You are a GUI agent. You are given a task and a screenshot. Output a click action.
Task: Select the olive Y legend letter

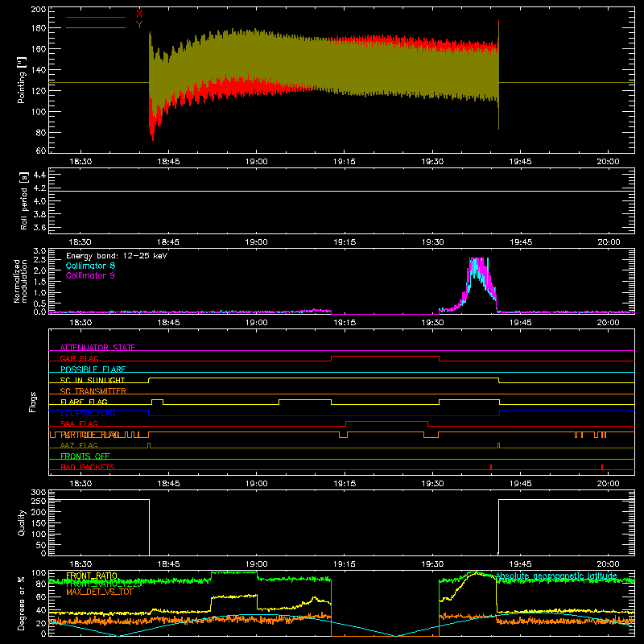(139, 24)
